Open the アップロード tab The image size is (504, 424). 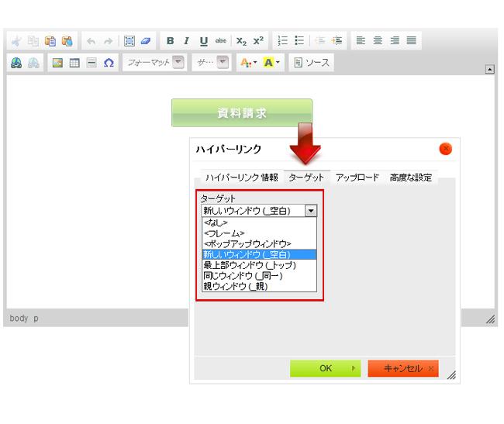coord(357,178)
